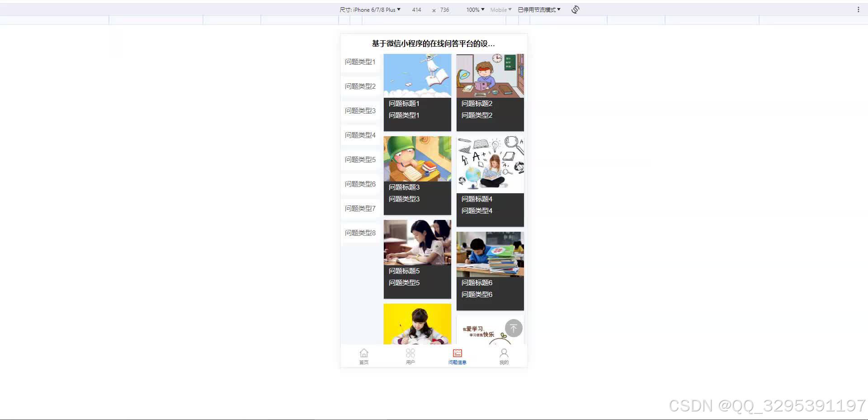Select category 问题类型7 in sidebar

tap(360, 209)
